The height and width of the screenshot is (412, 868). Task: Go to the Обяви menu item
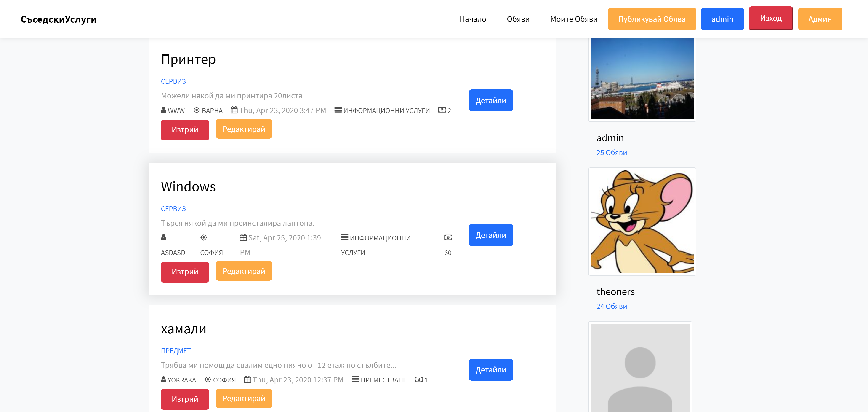tap(518, 19)
